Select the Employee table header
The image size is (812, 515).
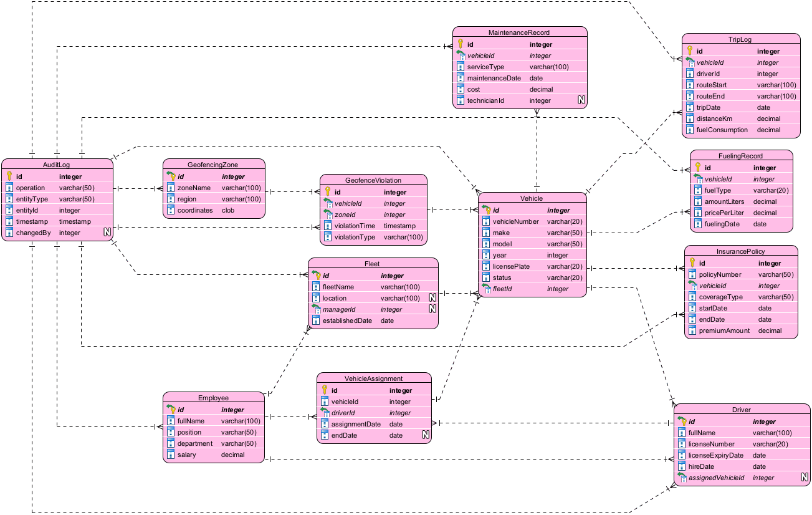[x=213, y=398]
